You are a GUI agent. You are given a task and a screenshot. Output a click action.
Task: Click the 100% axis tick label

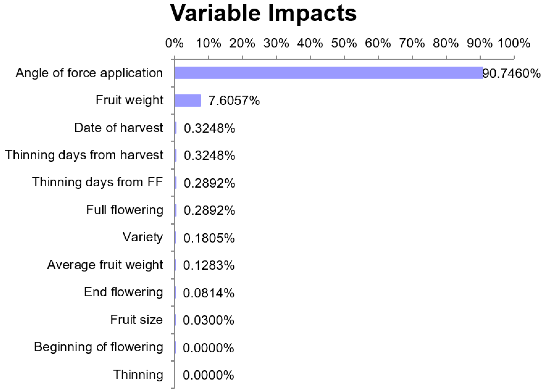point(514,43)
